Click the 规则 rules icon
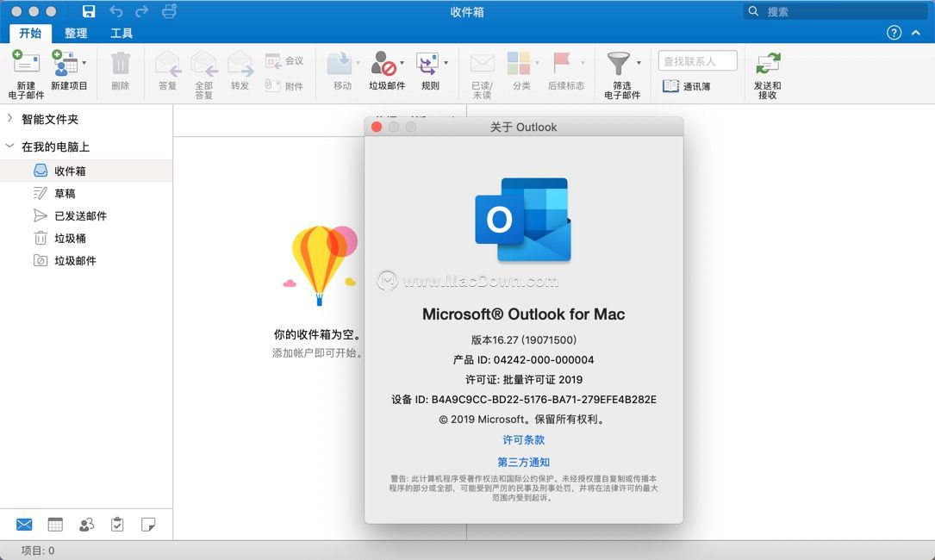935x560 pixels. [427, 63]
